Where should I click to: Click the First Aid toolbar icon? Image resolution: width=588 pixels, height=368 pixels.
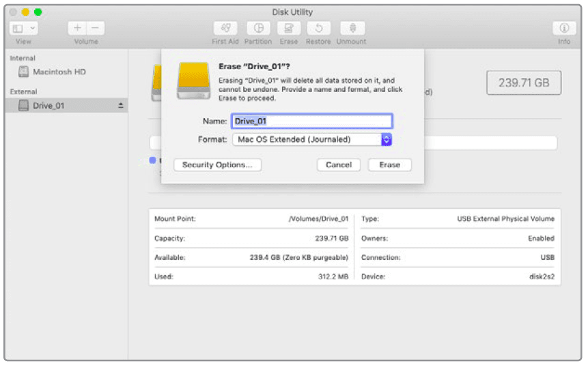point(225,29)
